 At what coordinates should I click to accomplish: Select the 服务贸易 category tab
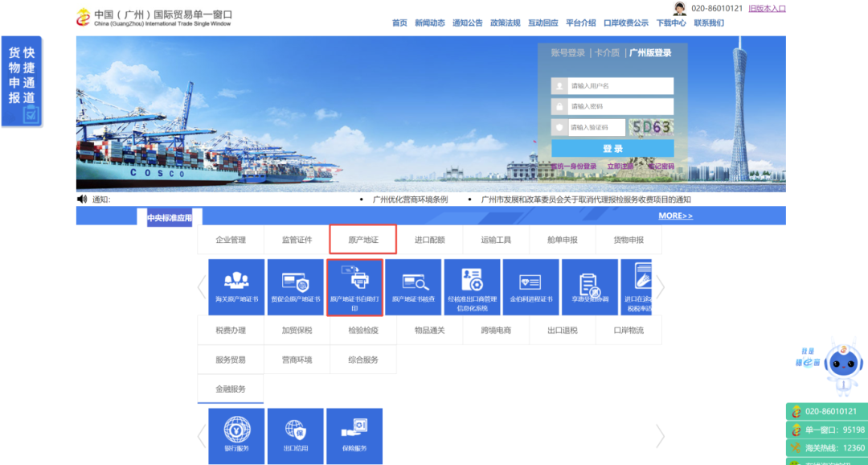[231, 360]
